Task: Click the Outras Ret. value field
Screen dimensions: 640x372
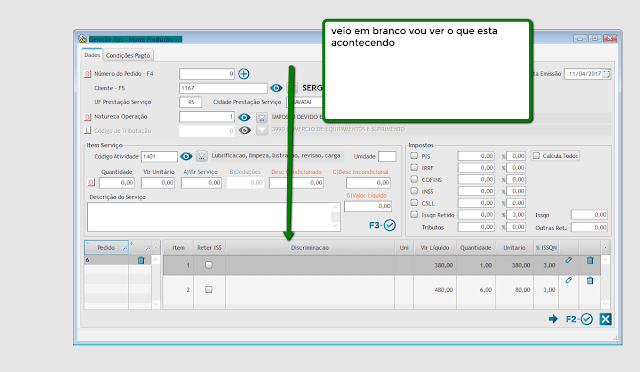Action: 589,227
